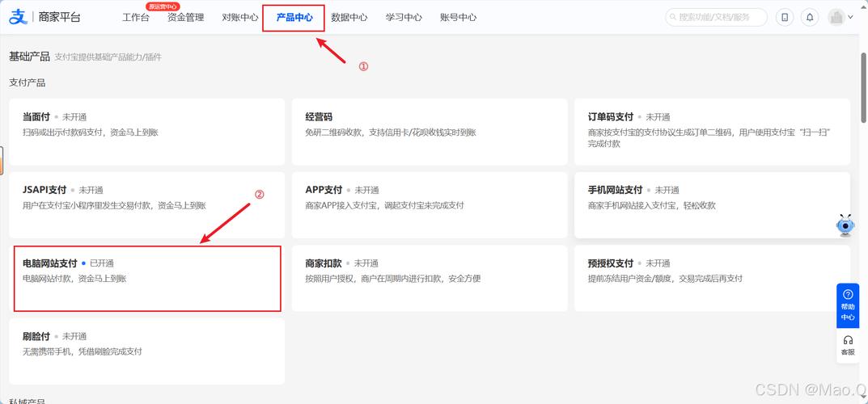The width and height of the screenshot is (868, 404).
Task: Open the 电脑网站支付 product card
Action: coord(146,278)
